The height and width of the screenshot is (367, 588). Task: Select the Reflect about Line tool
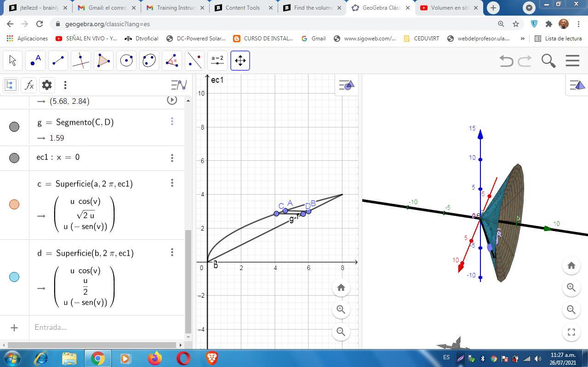coord(194,61)
